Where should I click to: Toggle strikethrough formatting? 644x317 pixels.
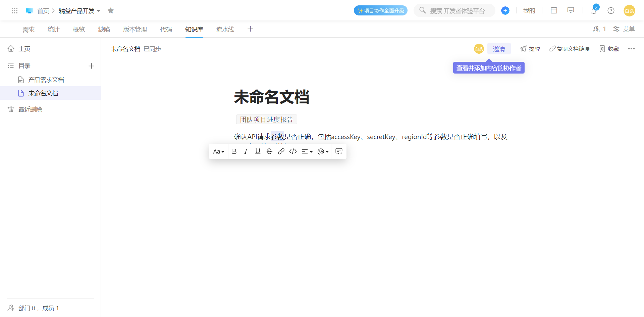pos(269,151)
